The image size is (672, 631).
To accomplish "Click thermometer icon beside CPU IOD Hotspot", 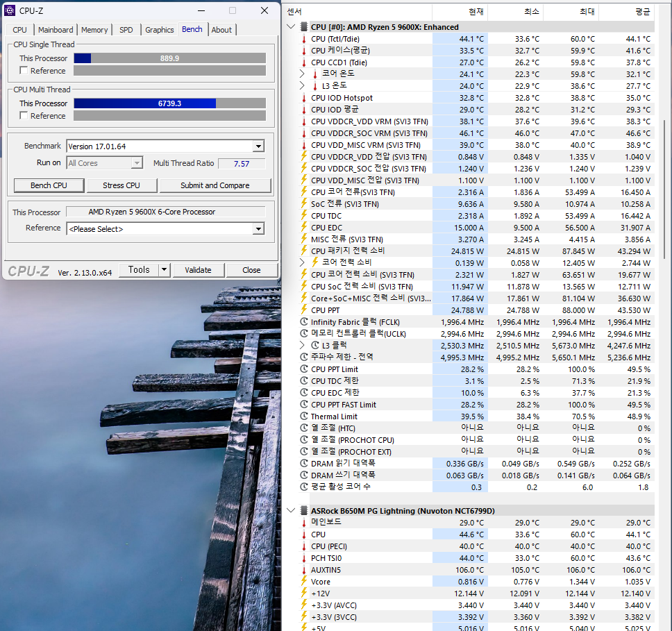I will 304,98.
